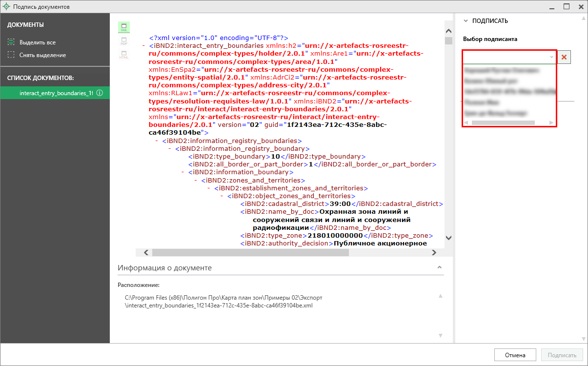Click the 'Выделить все' select-all icon
This screenshot has width=588, height=366.
11,42
